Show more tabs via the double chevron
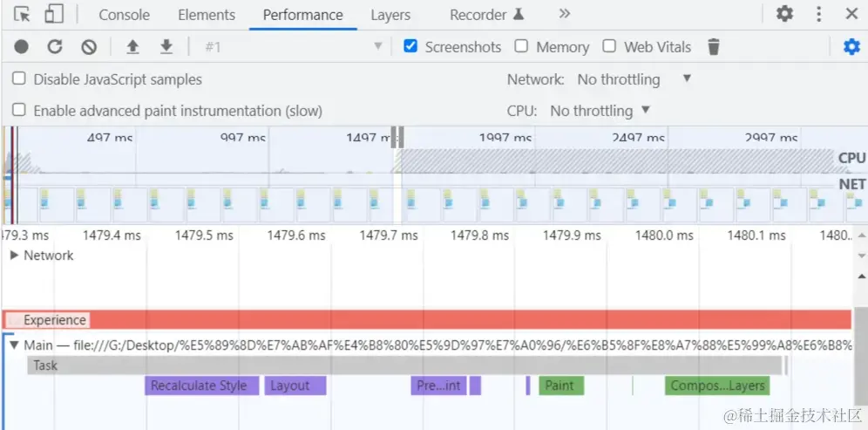Viewport: 868px width, 430px height. pos(564,14)
